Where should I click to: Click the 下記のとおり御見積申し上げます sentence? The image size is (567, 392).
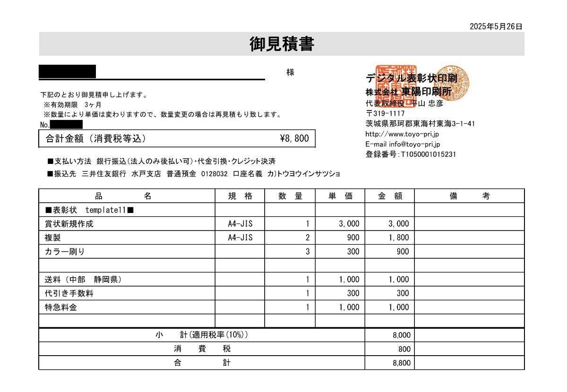coord(94,95)
